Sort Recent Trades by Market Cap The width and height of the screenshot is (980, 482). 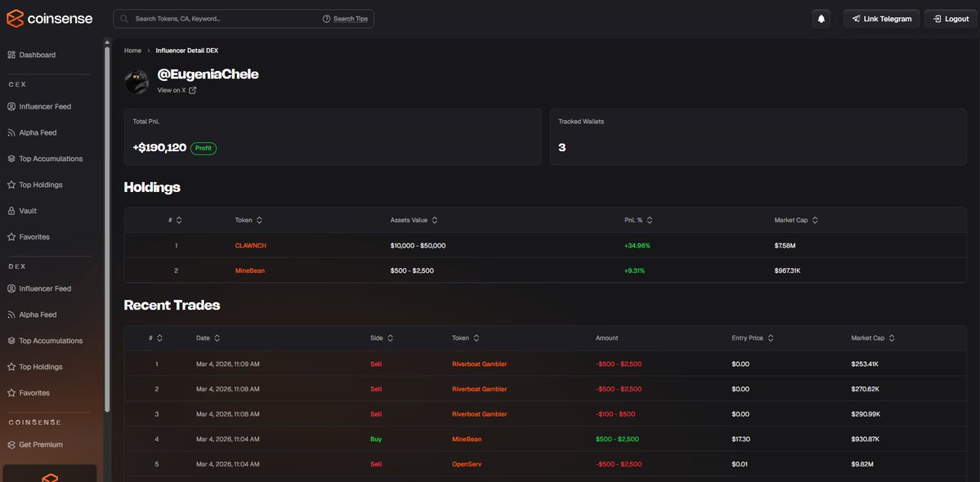click(892, 337)
